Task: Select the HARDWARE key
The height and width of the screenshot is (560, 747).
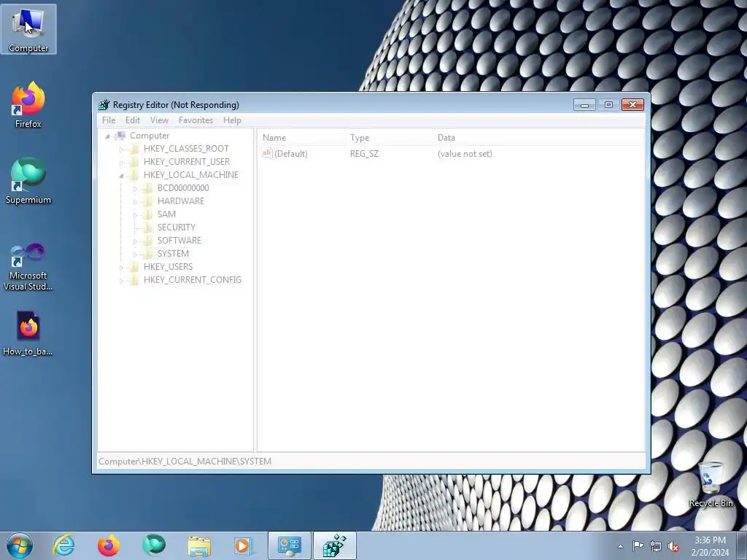Action: pyautogui.click(x=181, y=201)
